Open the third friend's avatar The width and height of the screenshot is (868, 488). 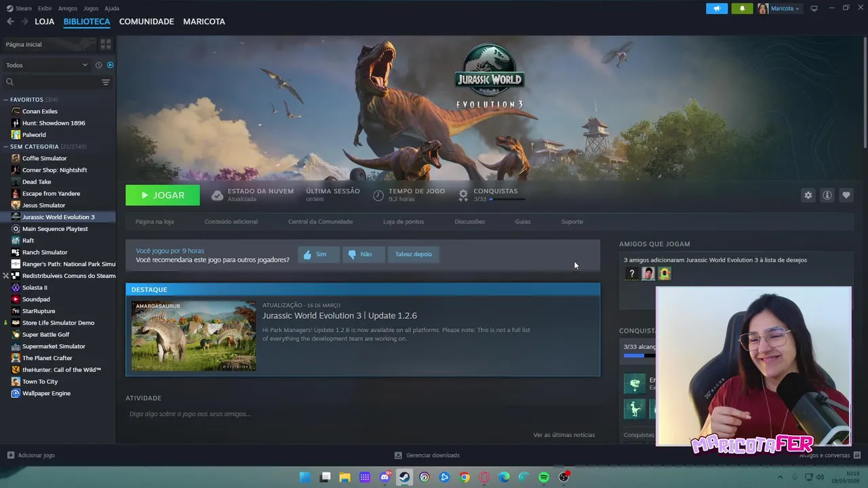[665, 274]
